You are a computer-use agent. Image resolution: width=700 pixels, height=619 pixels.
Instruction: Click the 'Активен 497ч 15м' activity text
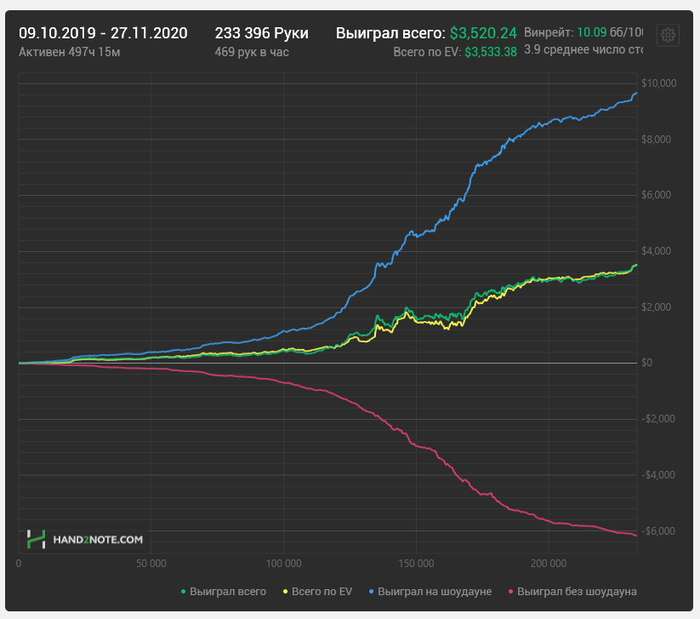pyautogui.click(x=69, y=52)
